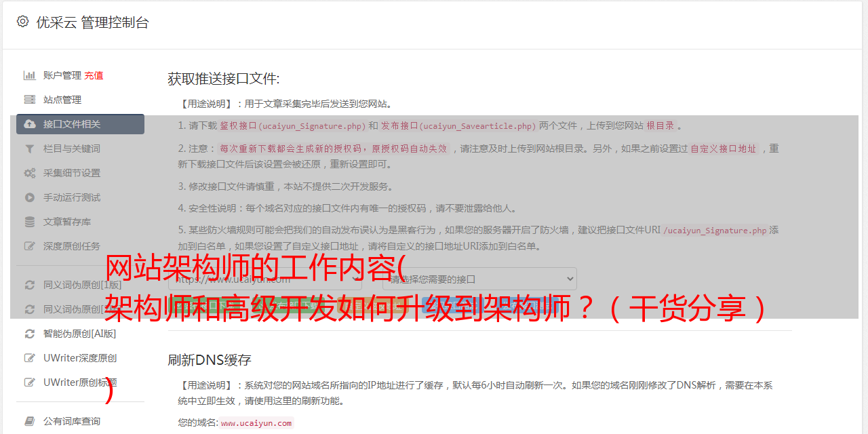Screen dimensions: 868x434
Task: Click the play circle icon for 手动运行测试
Action: coord(30,197)
